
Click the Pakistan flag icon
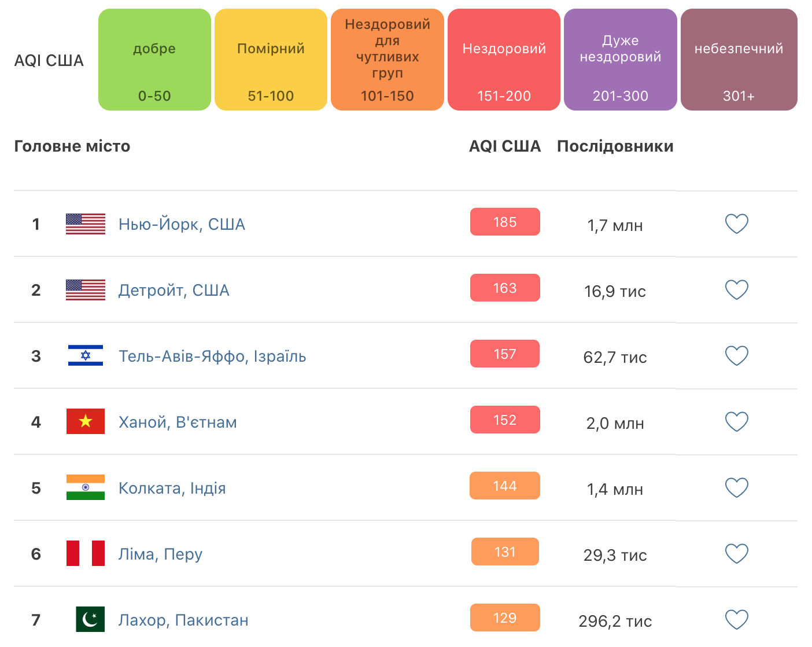point(90,619)
